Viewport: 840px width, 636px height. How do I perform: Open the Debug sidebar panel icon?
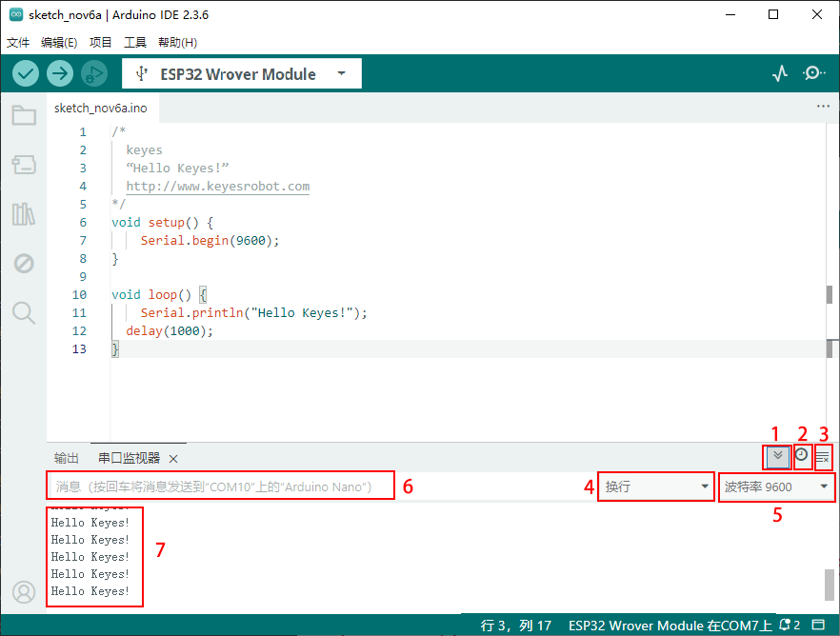(x=24, y=264)
